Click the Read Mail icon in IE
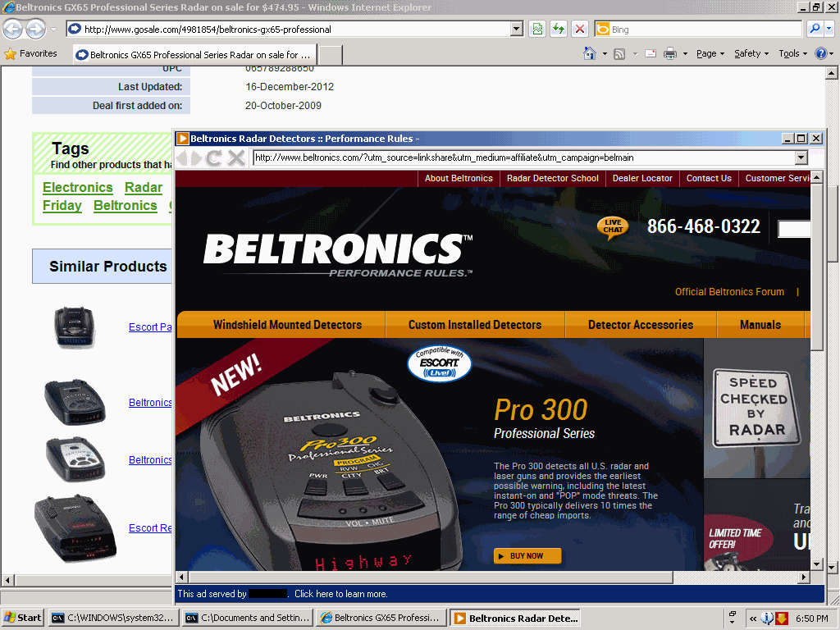The width and height of the screenshot is (840, 630). tap(651, 53)
